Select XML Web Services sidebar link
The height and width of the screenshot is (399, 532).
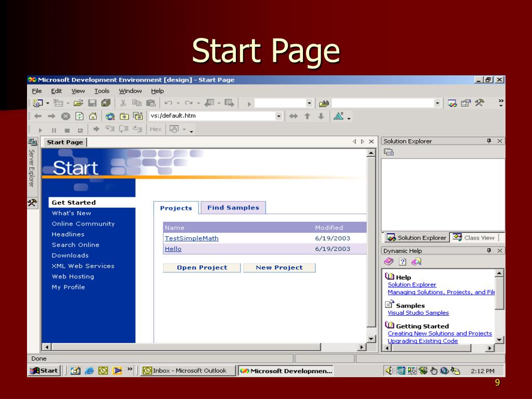click(x=83, y=266)
